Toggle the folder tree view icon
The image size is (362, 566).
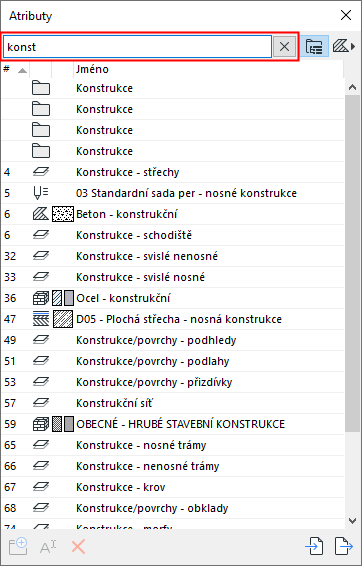pyautogui.click(x=314, y=47)
